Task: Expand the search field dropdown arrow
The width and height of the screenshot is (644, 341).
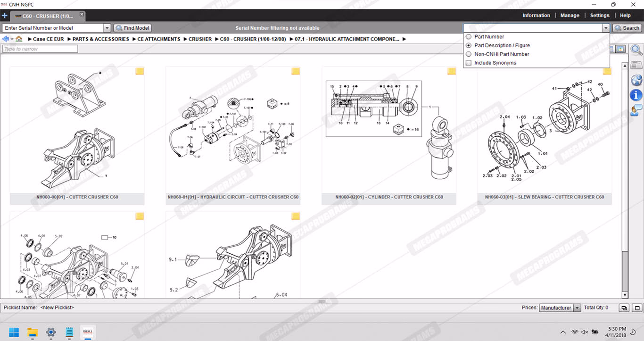Action: tap(606, 28)
